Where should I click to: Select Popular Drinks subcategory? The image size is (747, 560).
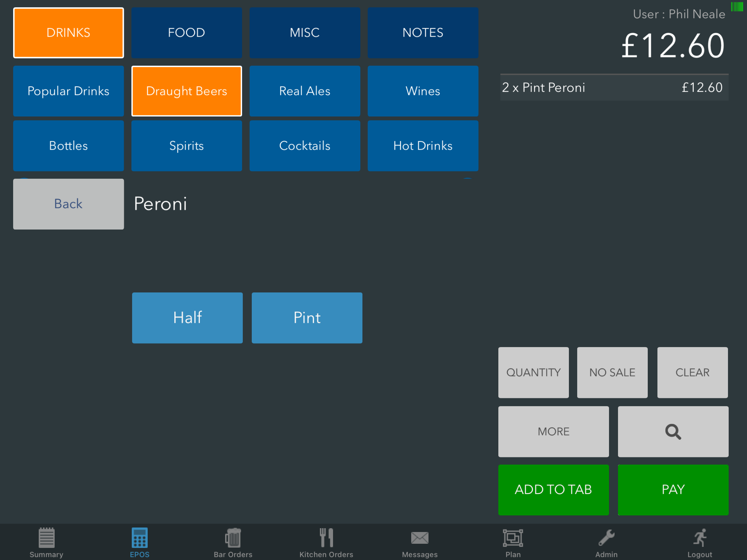(68, 91)
